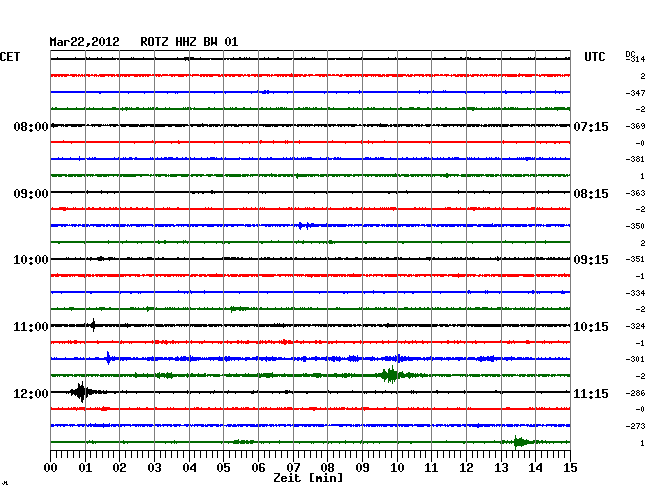This screenshot has height=494, width=650.
Task: Click minute tick label 09 on the axis
Action: pyautogui.click(x=362, y=467)
